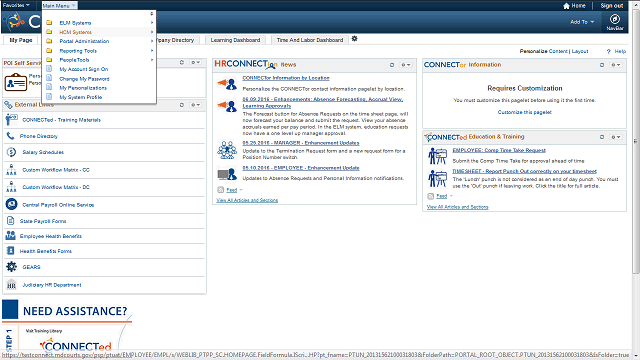
Task: Click the GEARS gear icon
Action: (x=11, y=267)
